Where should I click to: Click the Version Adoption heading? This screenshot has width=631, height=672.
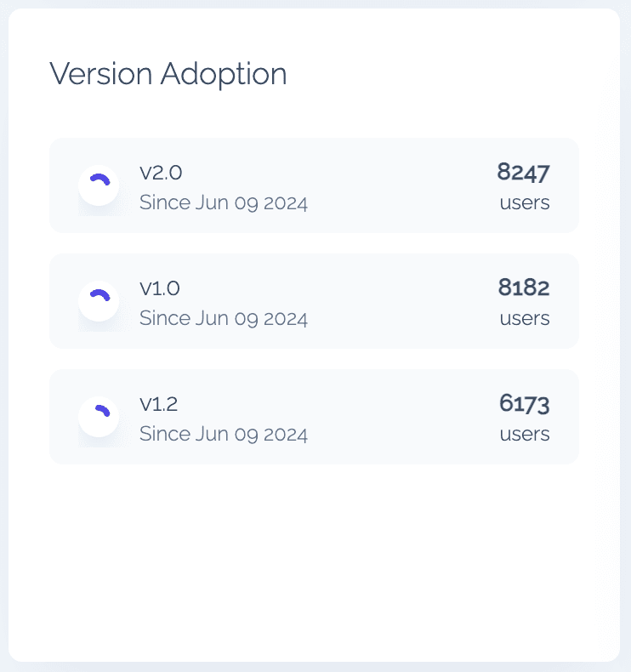(168, 74)
